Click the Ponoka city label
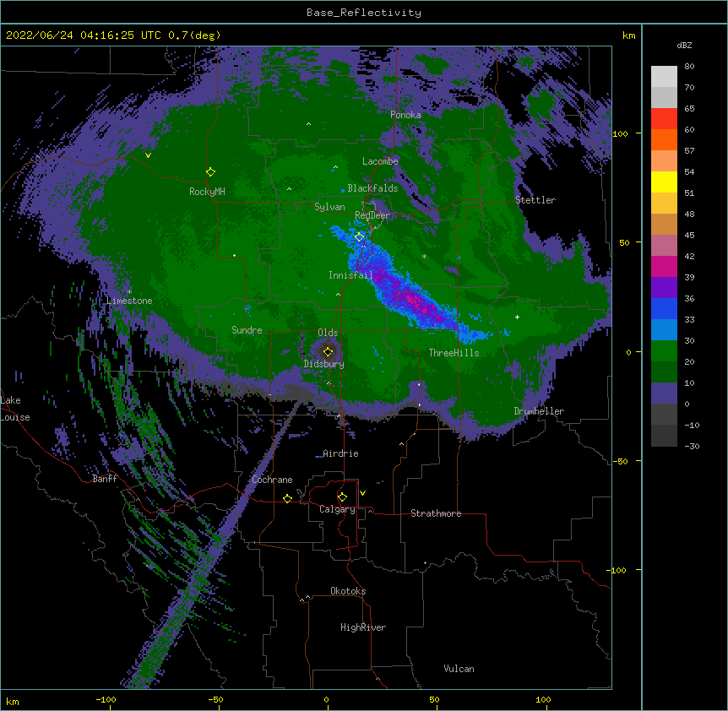The width and height of the screenshot is (728, 711). 405,115
